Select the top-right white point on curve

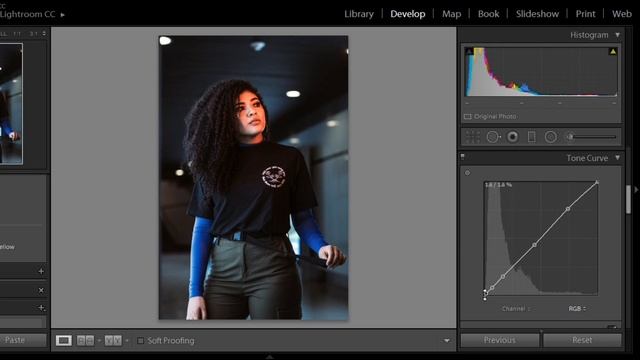click(597, 182)
